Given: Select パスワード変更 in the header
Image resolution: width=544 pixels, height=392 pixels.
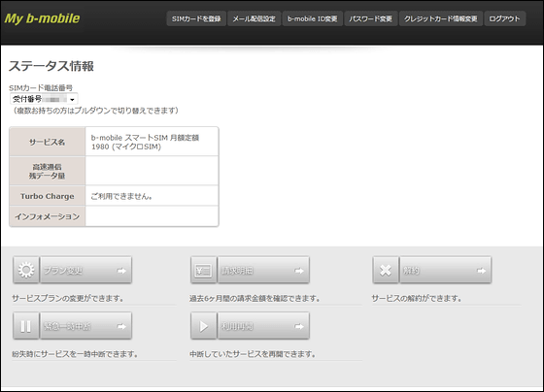Looking at the screenshot, I should point(370,18).
